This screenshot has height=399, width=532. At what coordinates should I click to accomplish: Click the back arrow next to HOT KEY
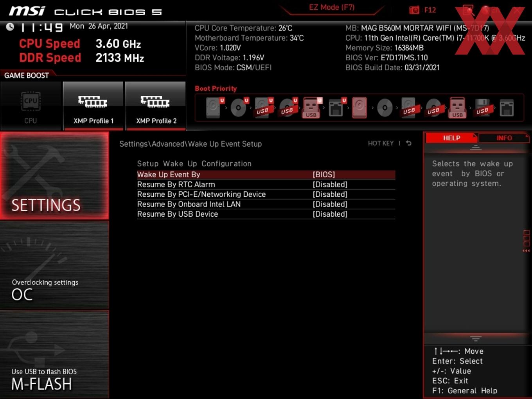click(x=409, y=143)
